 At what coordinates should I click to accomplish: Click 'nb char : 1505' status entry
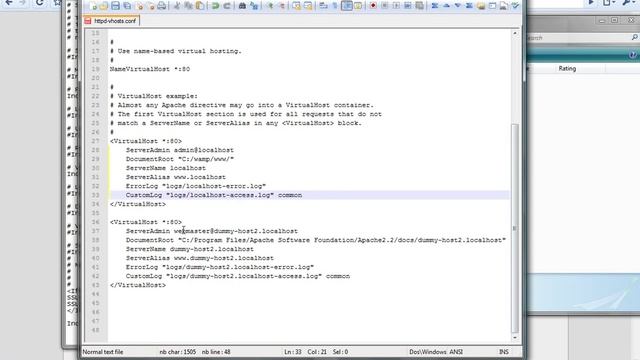tap(178, 352)
